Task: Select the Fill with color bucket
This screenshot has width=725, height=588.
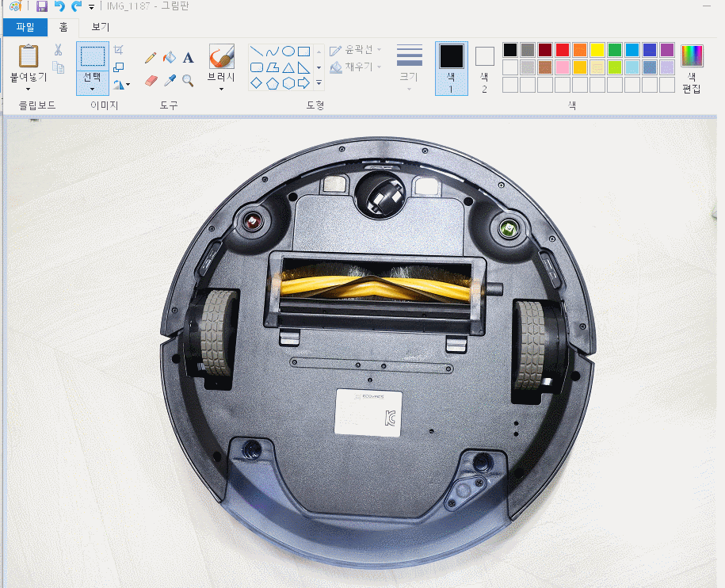Action: 170,57
